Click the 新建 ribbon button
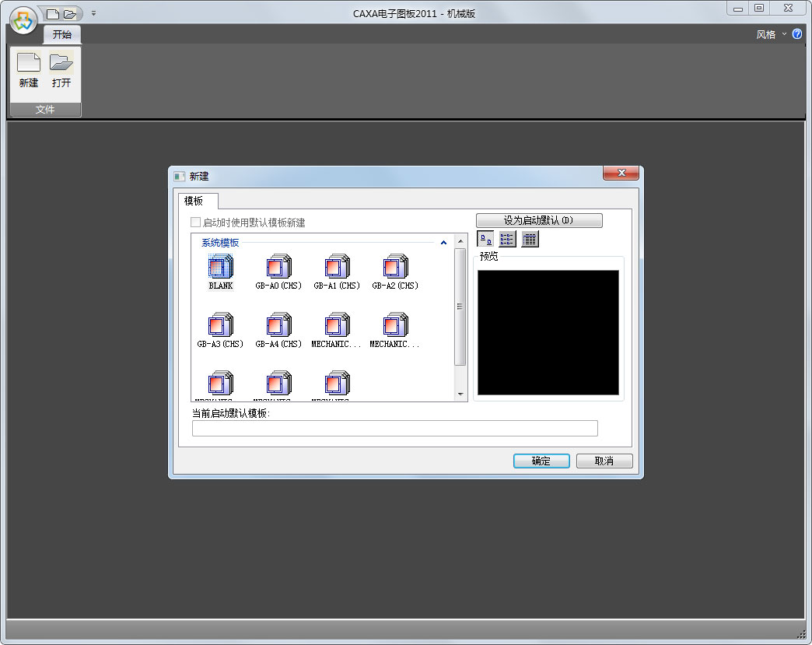This screenshot has height=645, width=812. [29, 71]
